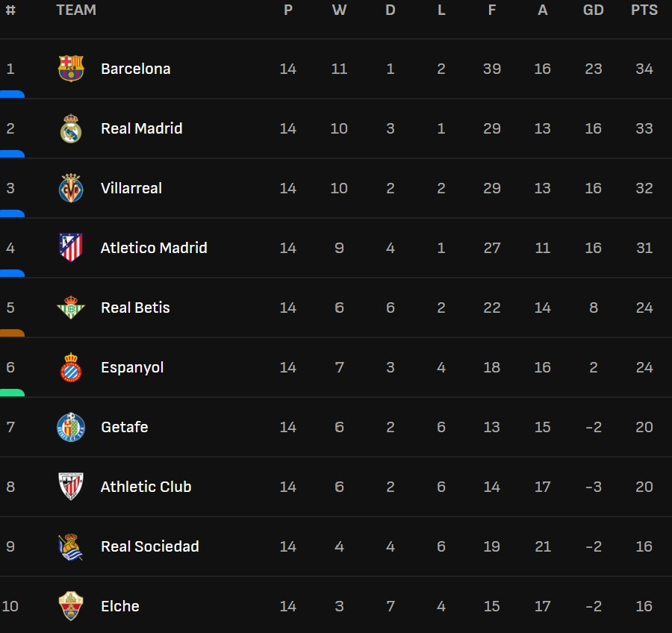672x633 pixels.
Task: Click the PTS column header
Action: 644,10
